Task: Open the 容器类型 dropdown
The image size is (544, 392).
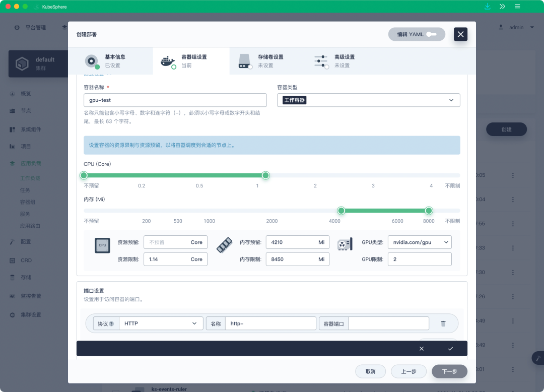Action: point(368,100)
